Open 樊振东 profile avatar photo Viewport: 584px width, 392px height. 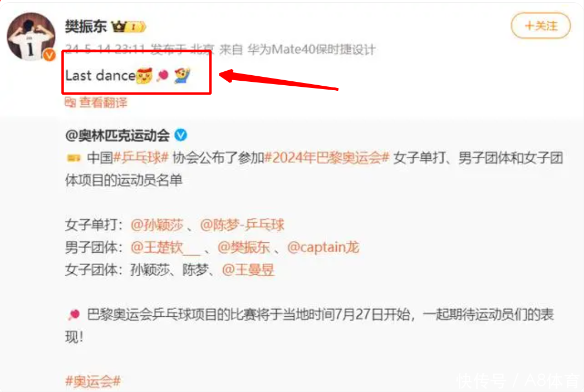pos(31,37)
